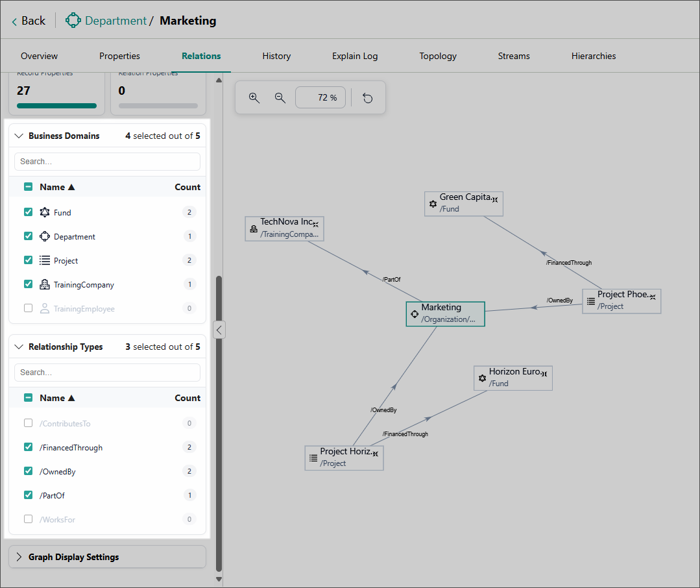Click the collapse icon on TechNova Inc node
Image resolution: width=700 pixels, height=588 pixels.
pyautogui.click(x=316, y=225)
